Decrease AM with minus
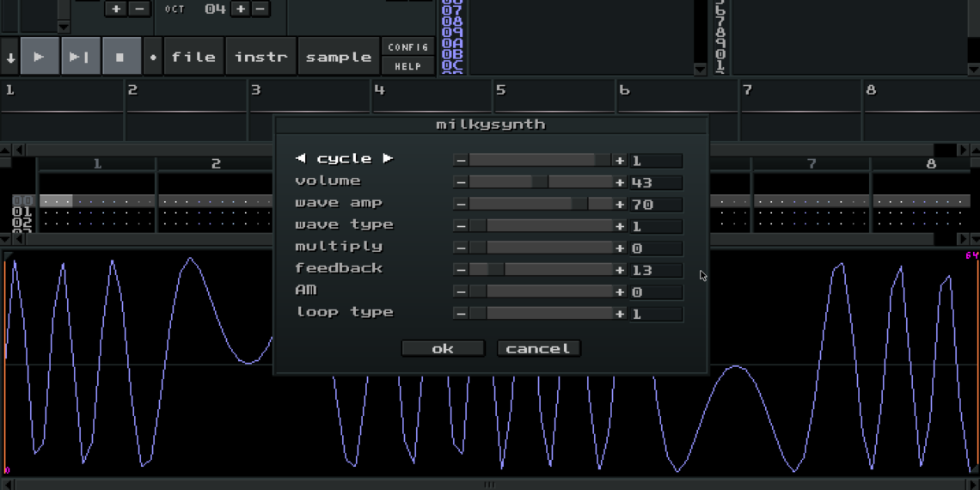Screen dimensions: 980x490 click(462, 292)
